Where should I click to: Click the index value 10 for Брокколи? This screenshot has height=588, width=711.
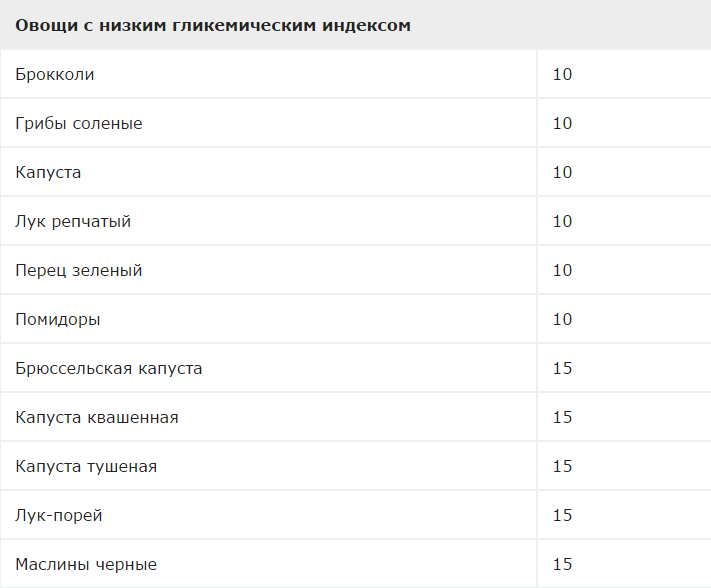562,74
